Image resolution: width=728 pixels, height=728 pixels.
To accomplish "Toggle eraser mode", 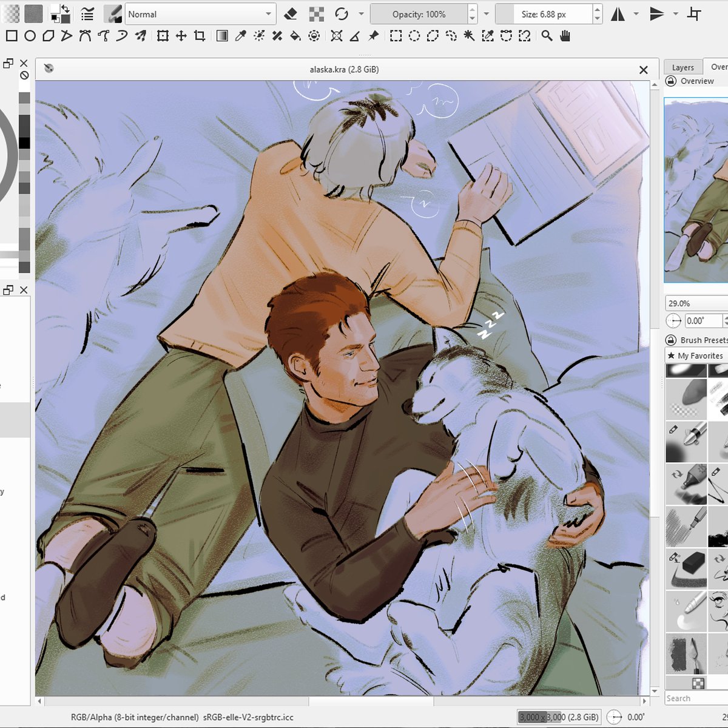I will [291, 14].
